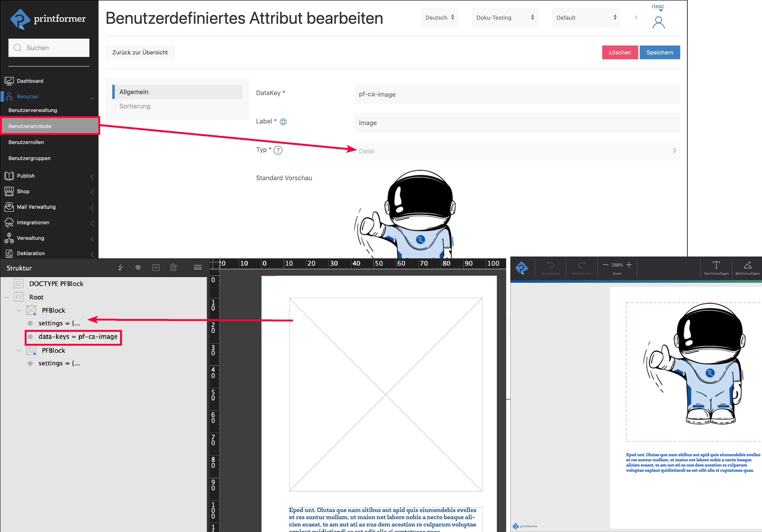
Task: Click the globe translation icon beside Label
Action: pyautogui.click(x=283, y=122)
